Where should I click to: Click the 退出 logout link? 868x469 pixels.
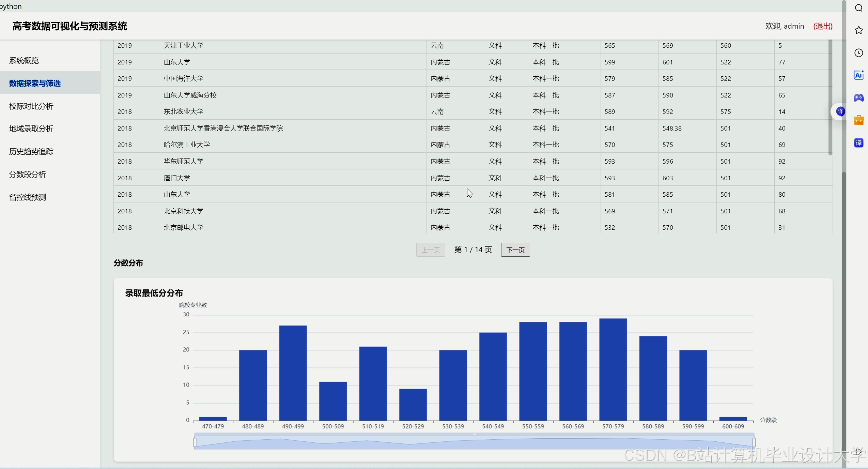(x=823, y=26)
